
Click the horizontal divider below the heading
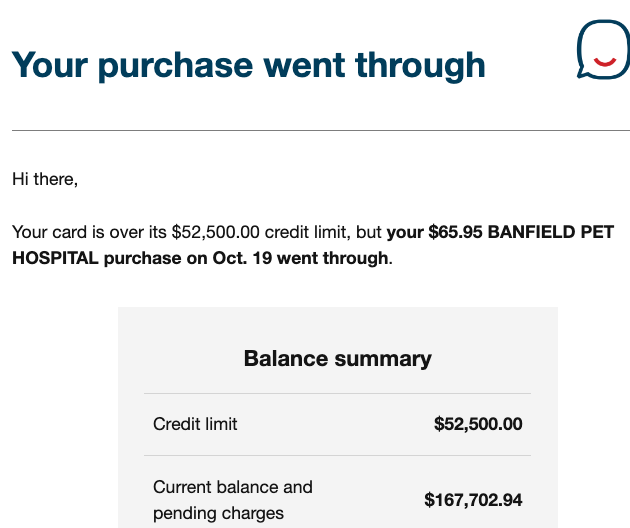click(320, 130)
